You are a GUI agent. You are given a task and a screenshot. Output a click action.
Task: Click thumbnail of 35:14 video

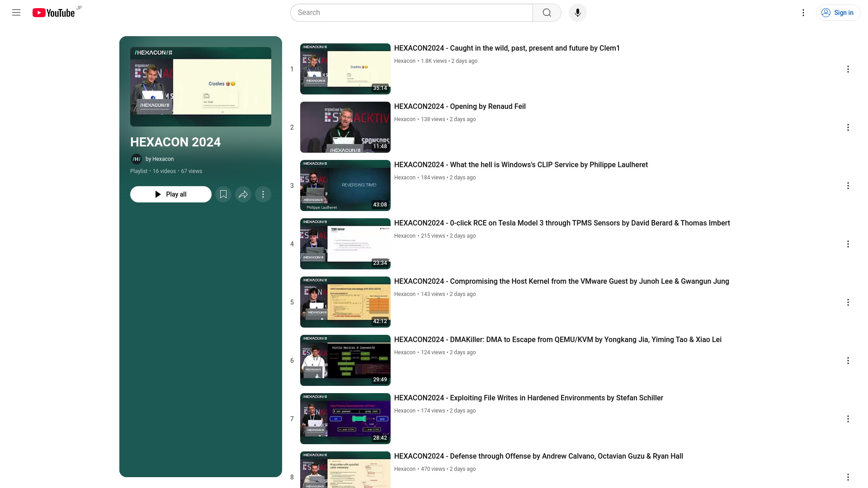(x=345, y=69)
